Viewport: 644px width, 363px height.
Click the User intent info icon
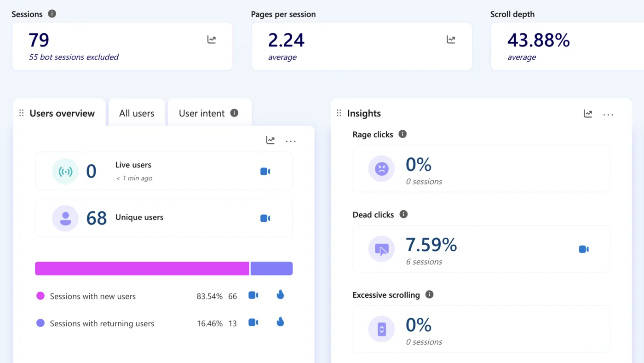coord(234,113)
